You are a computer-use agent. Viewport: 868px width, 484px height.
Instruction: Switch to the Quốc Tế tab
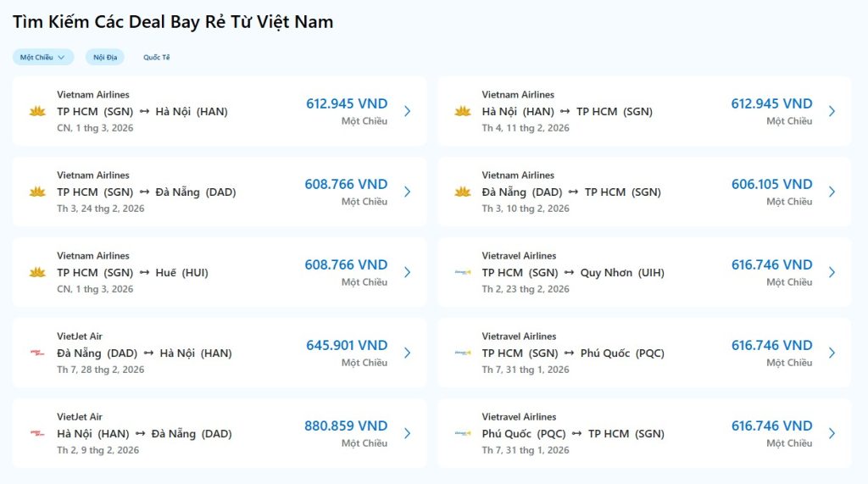pyautogui.click(x=157, y=58)
